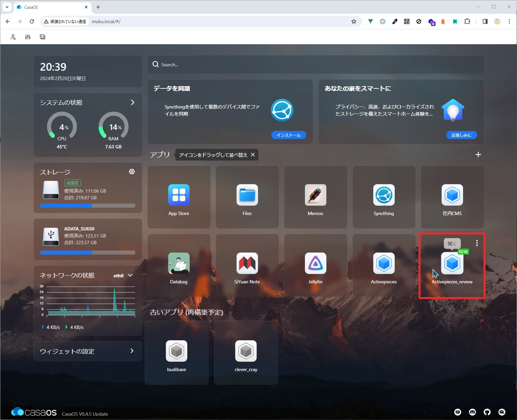Click the USB drive icon for ADATA_SU650
The height and width of the screenshot is (420, 517).
coord(51,236)
